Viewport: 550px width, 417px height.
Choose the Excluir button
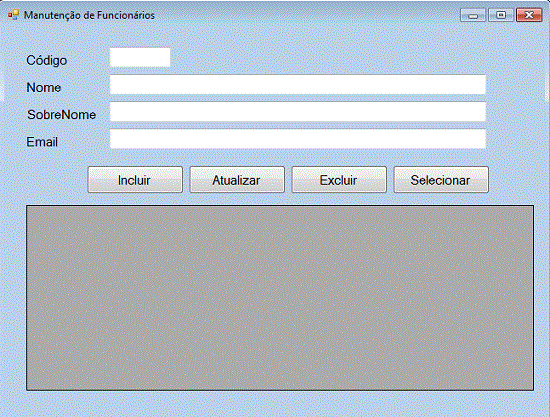coord(339,180)
